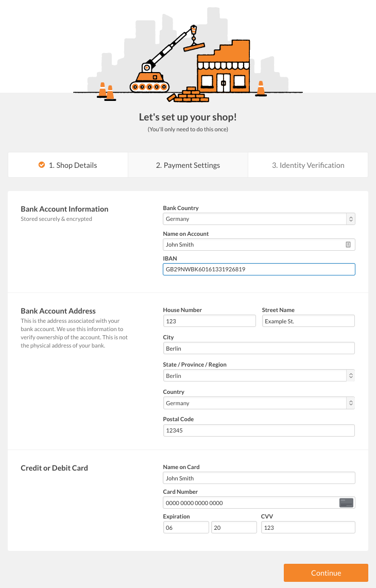The width and height of the screenshot is (376, 588).
Task: Open the Identity Verification tab
Action: pyautogui.click(x=308, y=165)
